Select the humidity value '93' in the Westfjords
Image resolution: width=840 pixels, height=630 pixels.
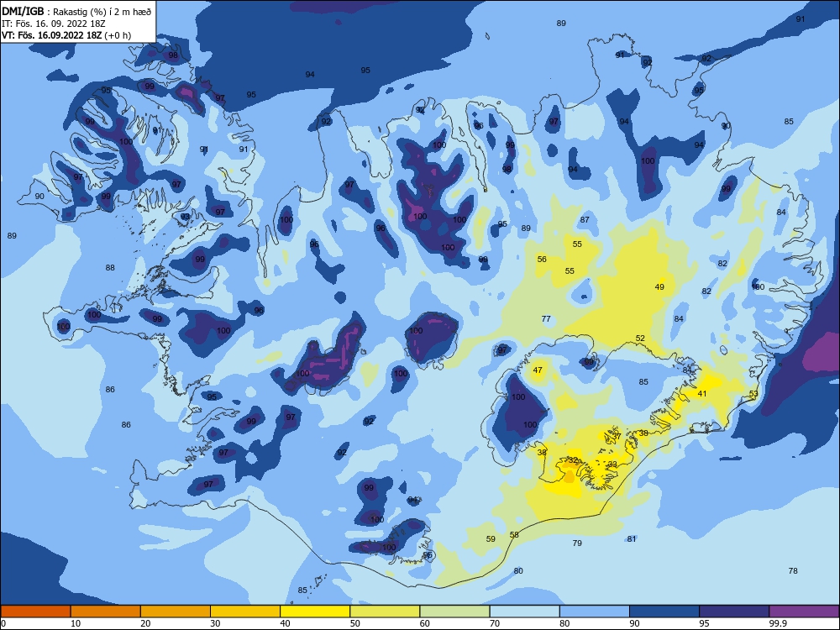pyautogui.click(x=185, y=217)
